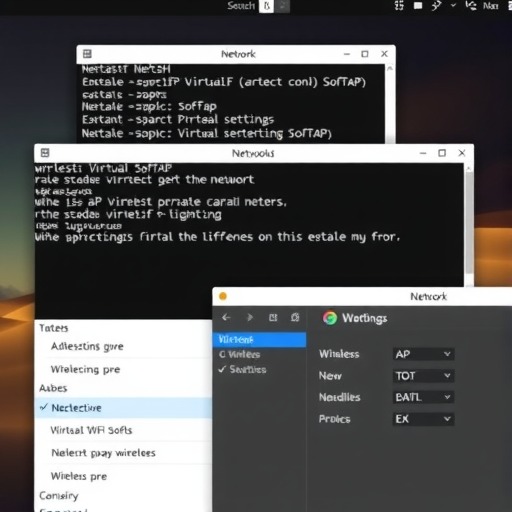This screenshot has width=512, height=512.
Task: Click the Aabes section header
Action: pos(53,388)
